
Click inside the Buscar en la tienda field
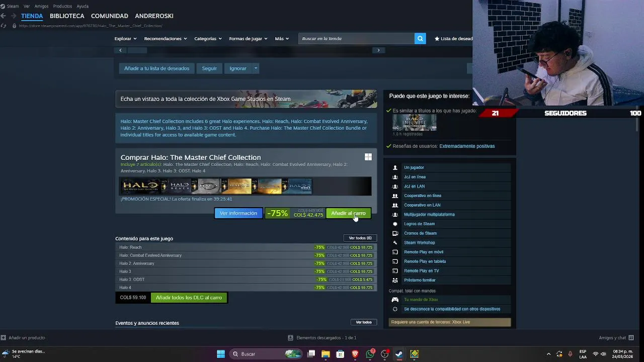356,39
